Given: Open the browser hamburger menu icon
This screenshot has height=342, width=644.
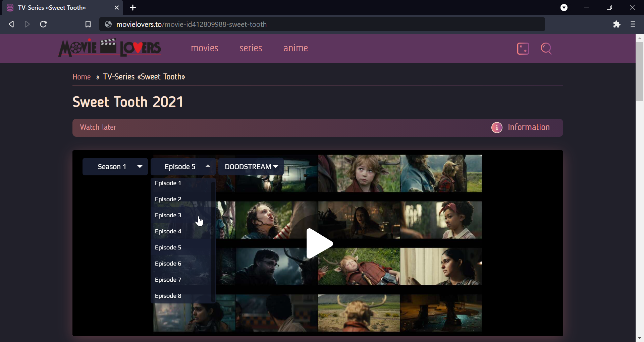Looking at the screenshot, I should (633, 24).
